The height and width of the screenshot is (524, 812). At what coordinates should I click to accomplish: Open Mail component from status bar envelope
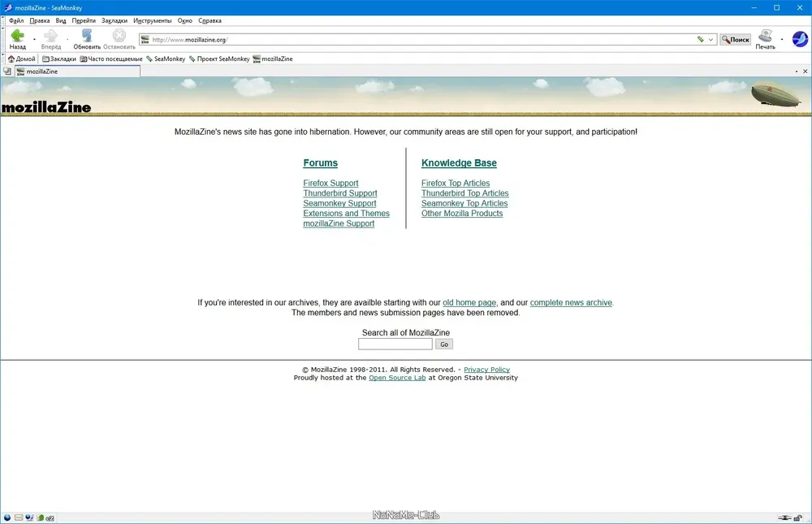tap(19, 518)
